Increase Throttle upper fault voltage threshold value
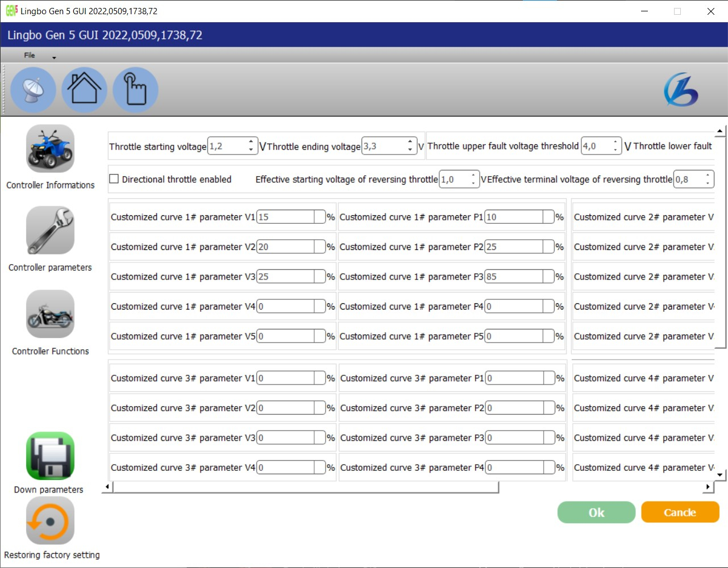728x568 pixels. tap(615, 142)
